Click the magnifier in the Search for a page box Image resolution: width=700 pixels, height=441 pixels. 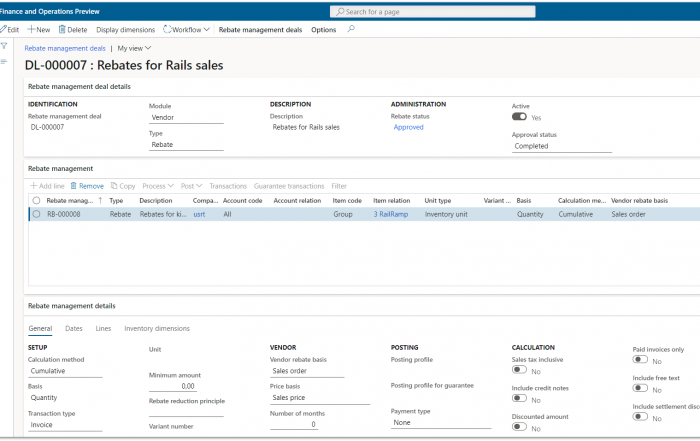point(340,12)
